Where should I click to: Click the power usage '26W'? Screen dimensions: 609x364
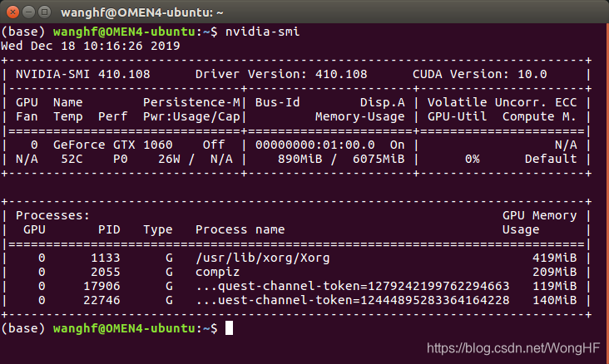(169, 159)
